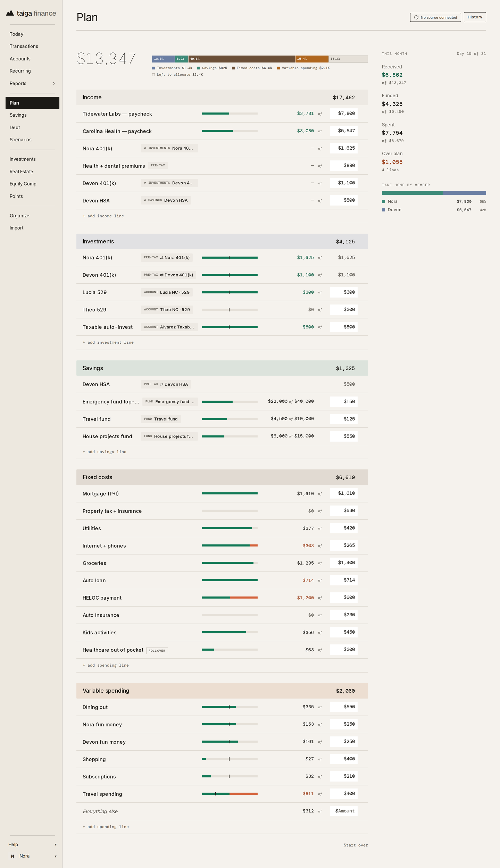Edit the Theo 529 planned amount field
Viewport: 500px width, 868px height.
pos(344,310)
